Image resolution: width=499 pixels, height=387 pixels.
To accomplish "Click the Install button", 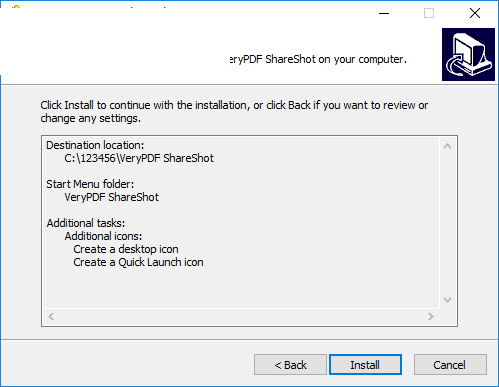I will coord(365,365).
